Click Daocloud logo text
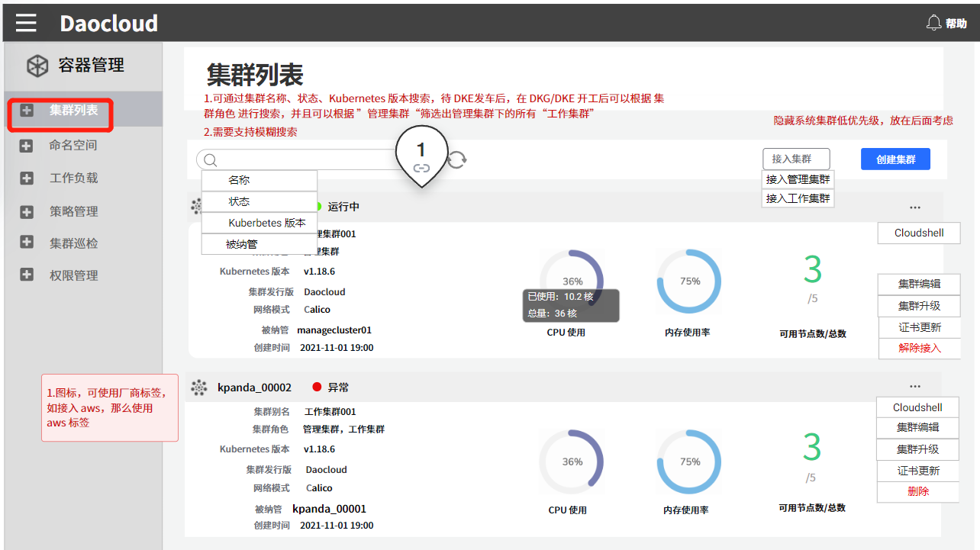 [109, 24]
